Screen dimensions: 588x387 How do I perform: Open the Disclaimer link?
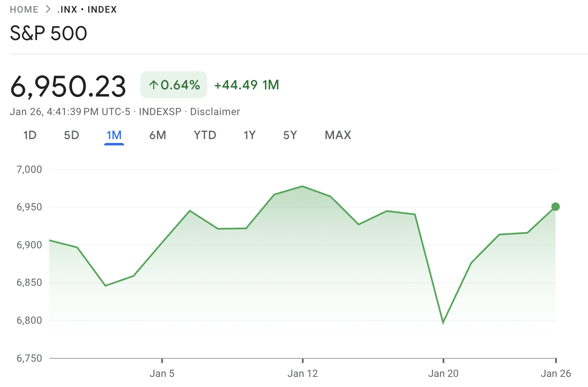tap(215, 112)
